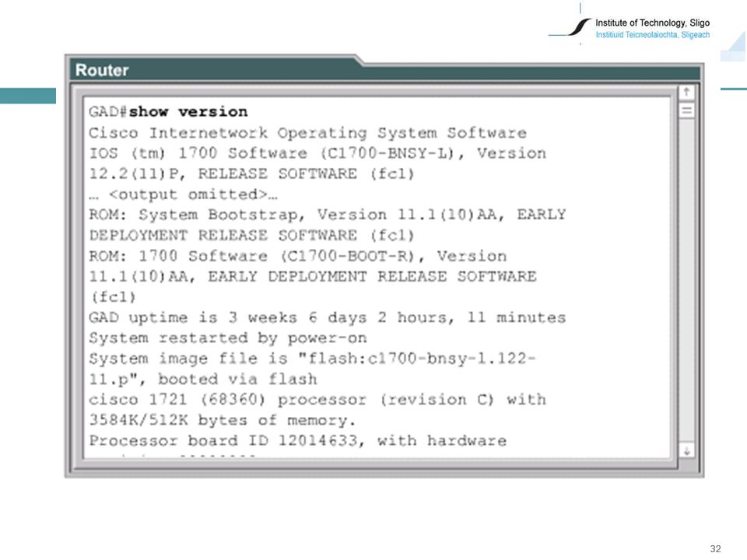Viewport: 747px width, 560px height.
Task: Click '11.p", booted via flash' line
Action: pyautogui.click(x=203, y=380)
